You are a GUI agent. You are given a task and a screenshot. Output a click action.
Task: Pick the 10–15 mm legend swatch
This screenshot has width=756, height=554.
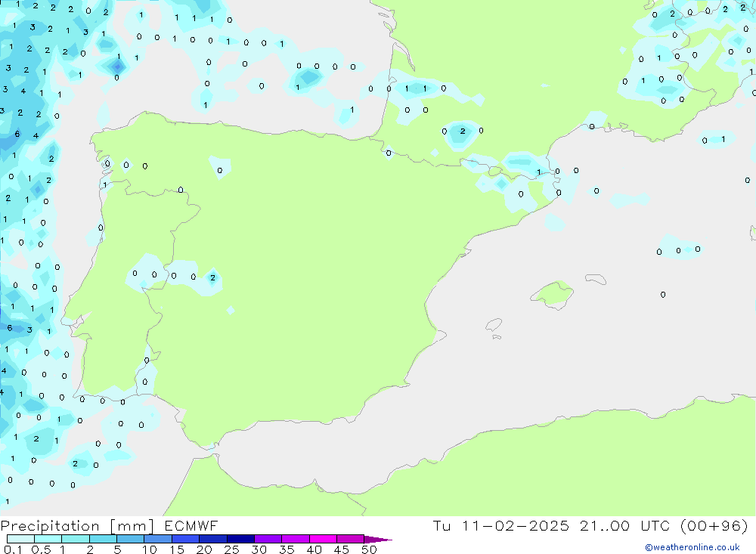tap(158, 539)
